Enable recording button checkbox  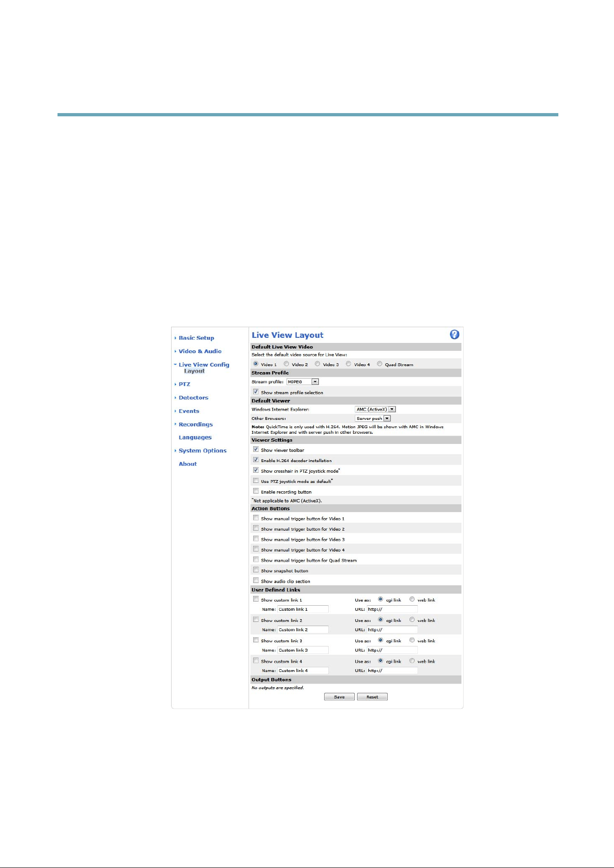(x=256, y=491)
